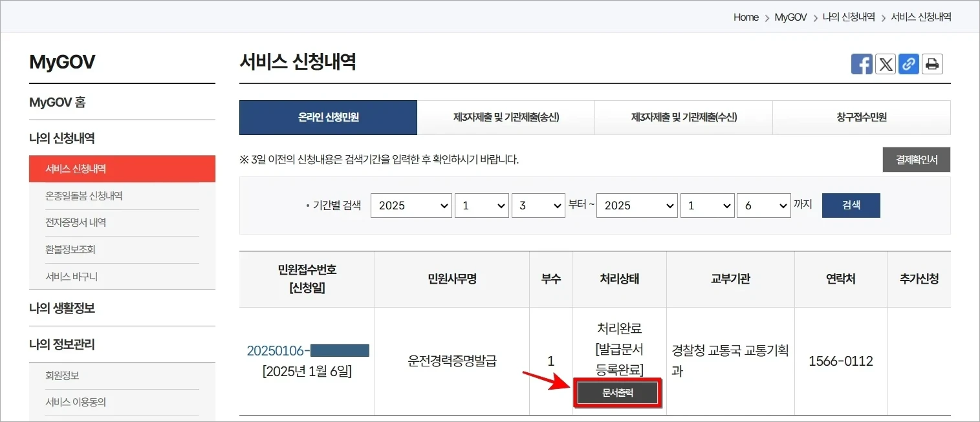
Task: Open the end day dropdown showing 6
Action: (x=764, y=205)
